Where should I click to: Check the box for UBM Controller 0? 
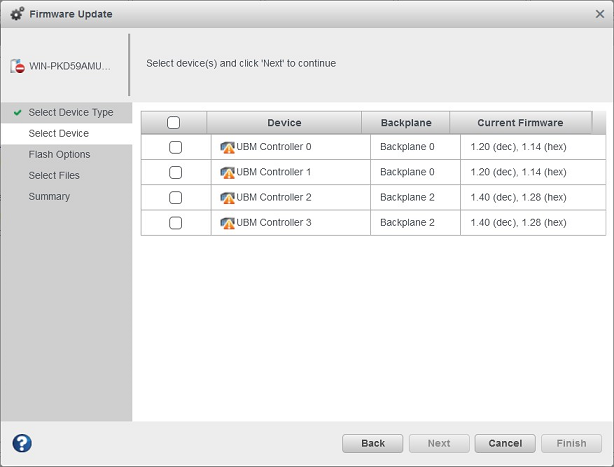point(176,147)
